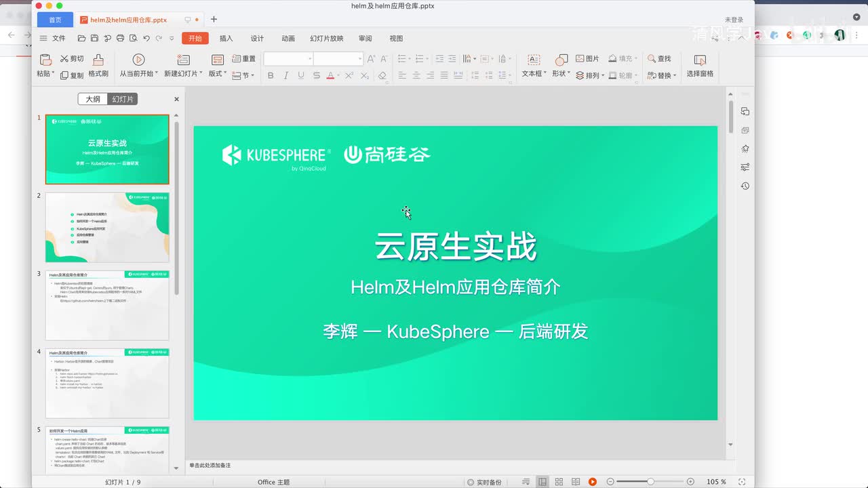Viewport: 868px width, 488px height.
Task: Open the Arrange (排列) dropdown
Action: (590, 75)
